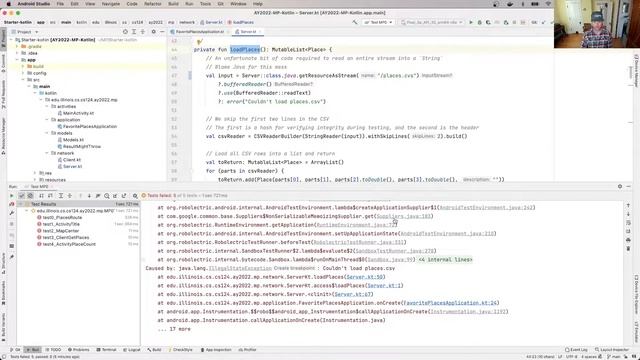Image resolution: width=640 pixels, height=360 pixels.
Task: Stop process square icon in Run panel
Action: [x=11, y=224]
